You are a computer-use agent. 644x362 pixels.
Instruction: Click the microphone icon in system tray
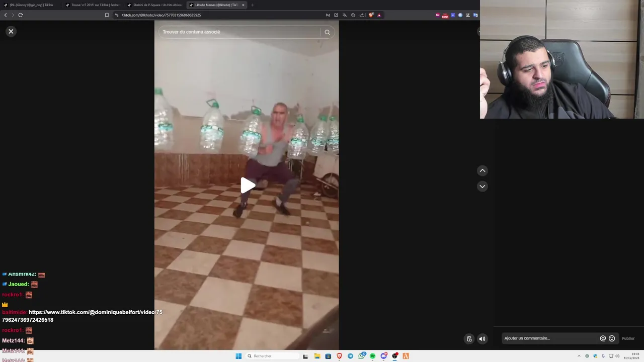(x=603, y=356)
